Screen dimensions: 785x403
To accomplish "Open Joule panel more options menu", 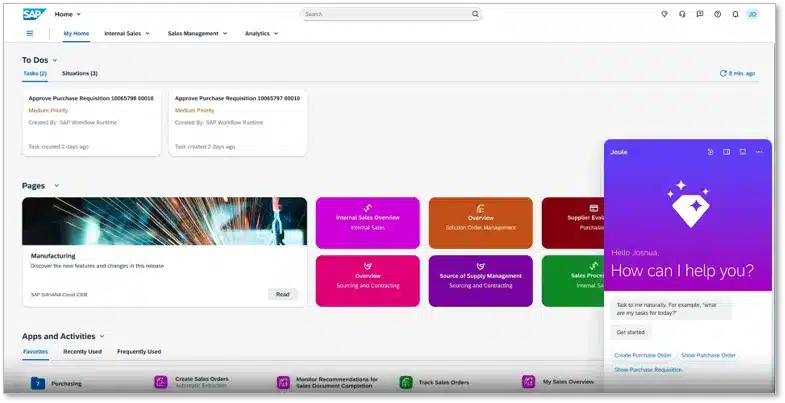I will [x=759, y=152].
